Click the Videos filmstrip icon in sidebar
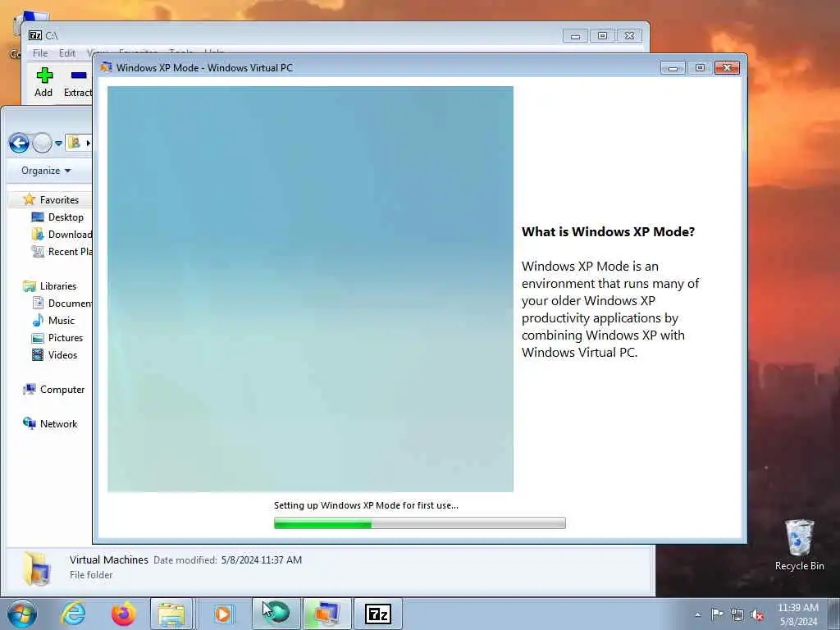This screenshot has height=630, width=840. tap(38, 354)
